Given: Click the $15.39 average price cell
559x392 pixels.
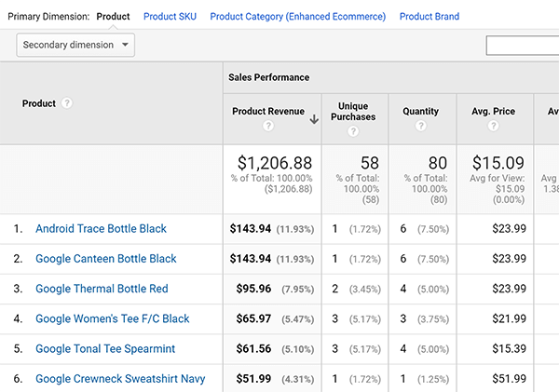Looking at the screenshot, I should (x=509, y=348).
